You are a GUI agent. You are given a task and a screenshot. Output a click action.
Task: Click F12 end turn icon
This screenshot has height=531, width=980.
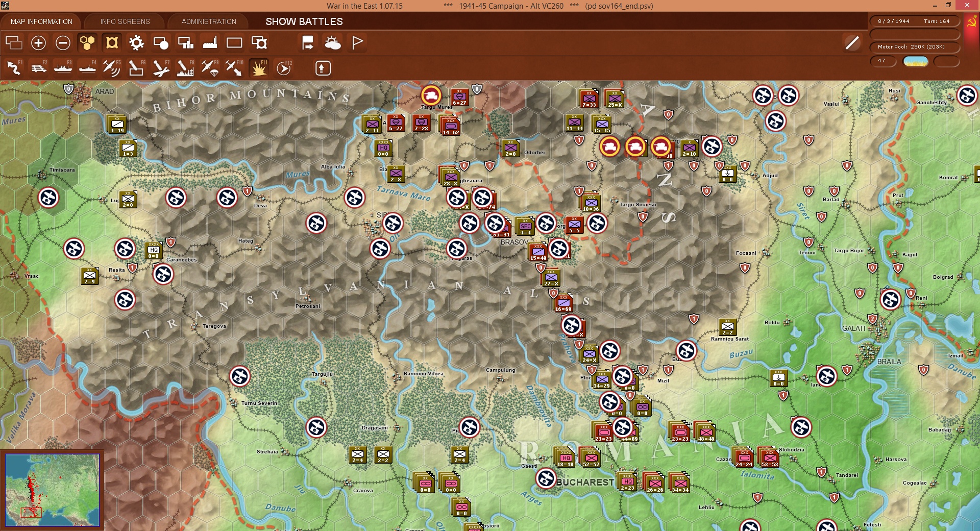[284, 68]
